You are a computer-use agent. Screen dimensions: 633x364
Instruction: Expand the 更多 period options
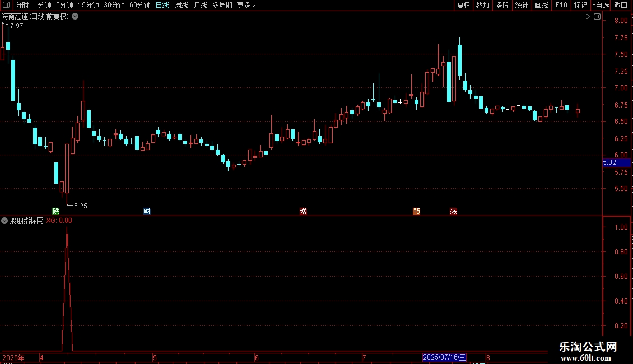coord(246,5)
